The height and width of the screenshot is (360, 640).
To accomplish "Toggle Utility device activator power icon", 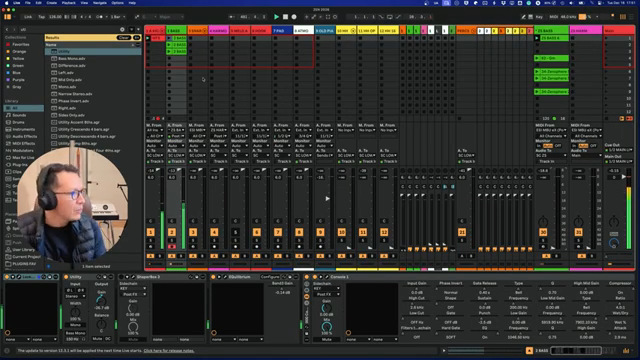I will 66,277.
